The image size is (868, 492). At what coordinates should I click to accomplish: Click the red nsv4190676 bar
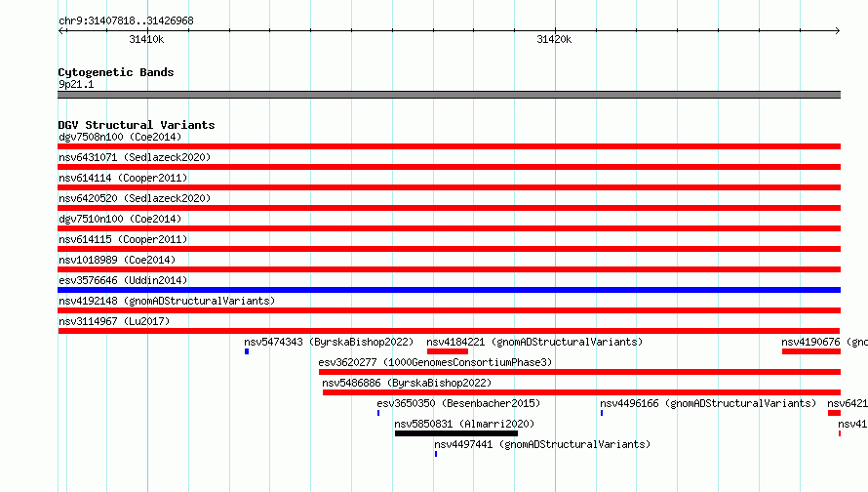click(x=811, y=351)
